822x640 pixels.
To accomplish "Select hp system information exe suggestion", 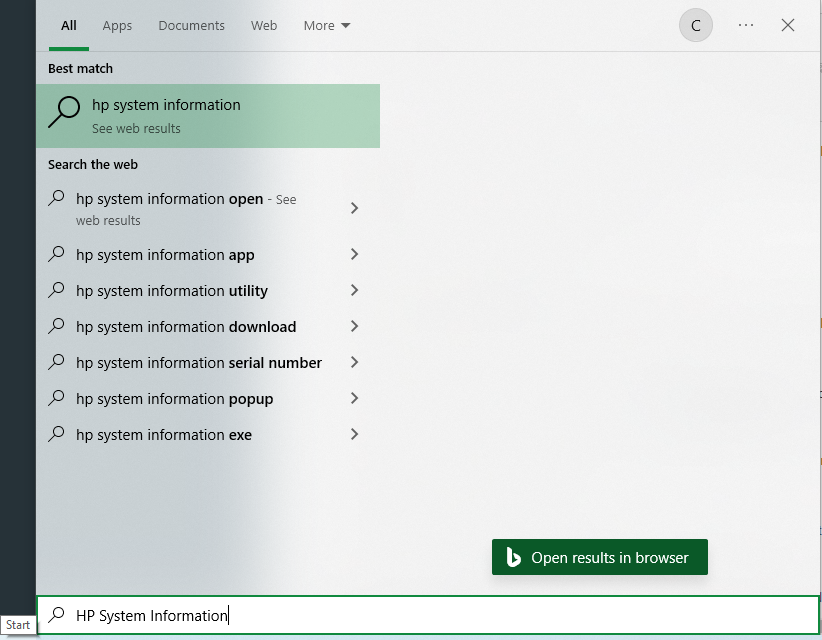I will coord(208,435).
